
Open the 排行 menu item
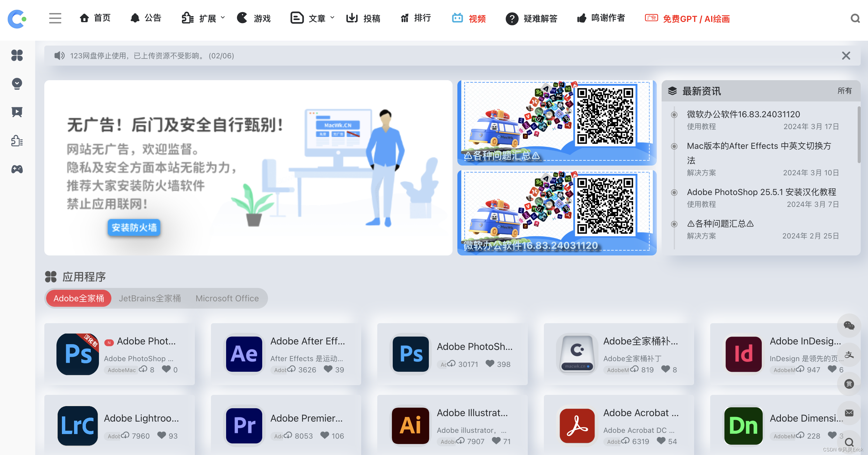[415, 18]
